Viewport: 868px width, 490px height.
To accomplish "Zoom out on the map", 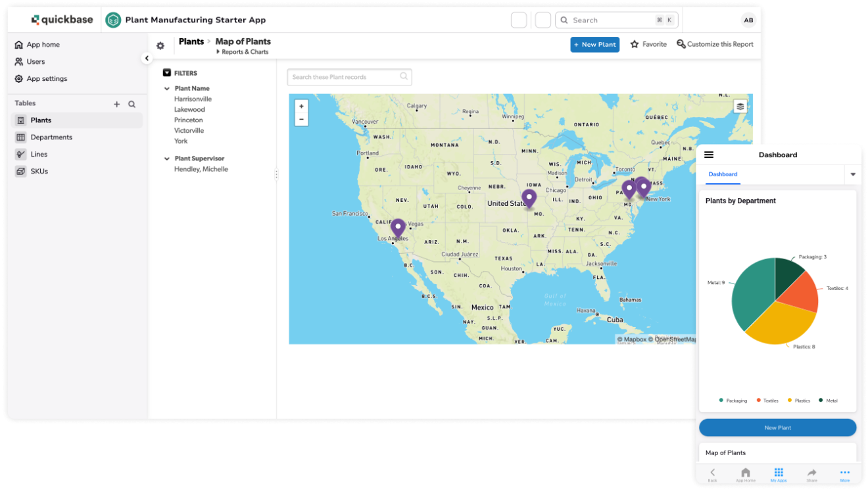I will click(x=301, y=119).
